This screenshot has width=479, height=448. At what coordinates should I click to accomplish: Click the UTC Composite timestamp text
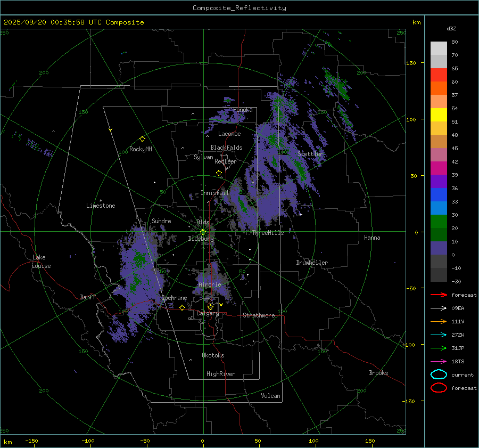point(73,22)
